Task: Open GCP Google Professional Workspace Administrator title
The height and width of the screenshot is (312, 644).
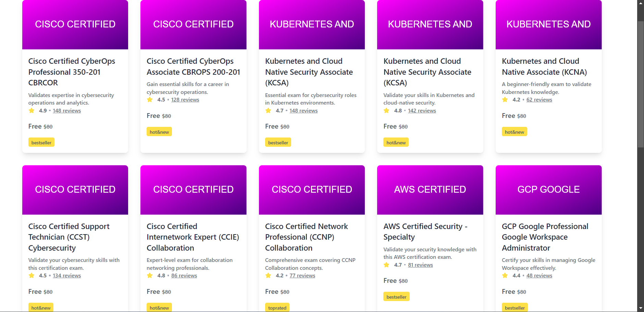Action: 545,237
